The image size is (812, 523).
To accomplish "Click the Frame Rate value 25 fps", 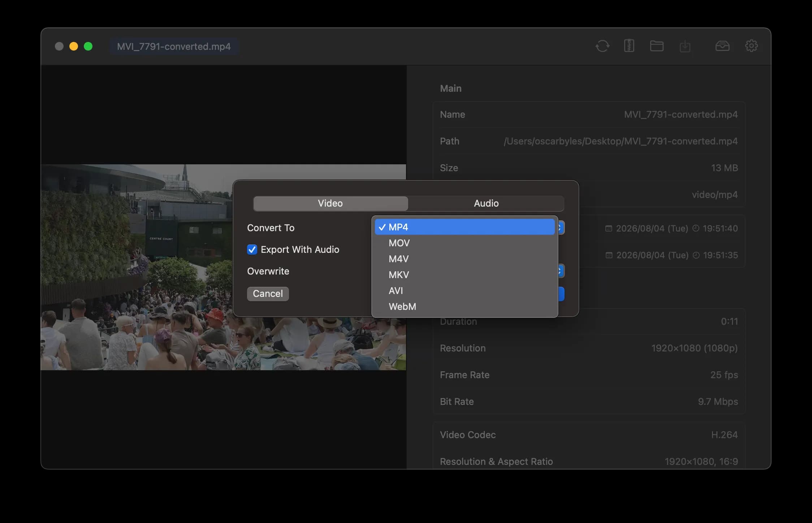I will (724, 375).
